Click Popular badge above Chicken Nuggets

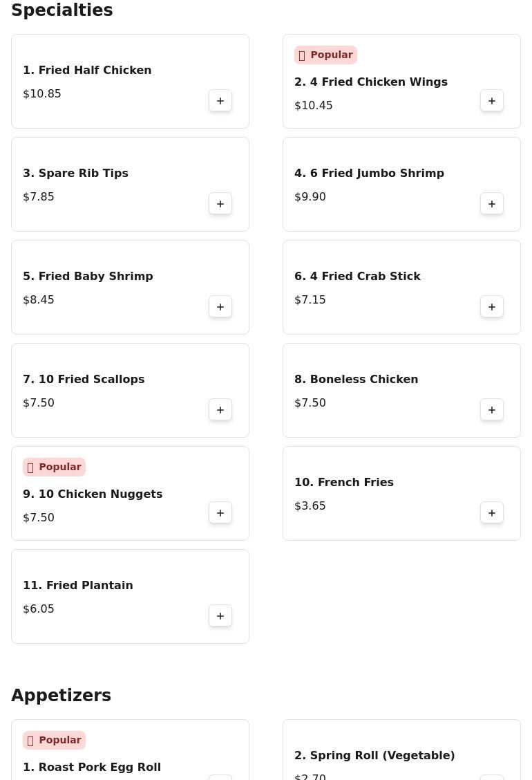pyautogui.click(x=54, y=467)
